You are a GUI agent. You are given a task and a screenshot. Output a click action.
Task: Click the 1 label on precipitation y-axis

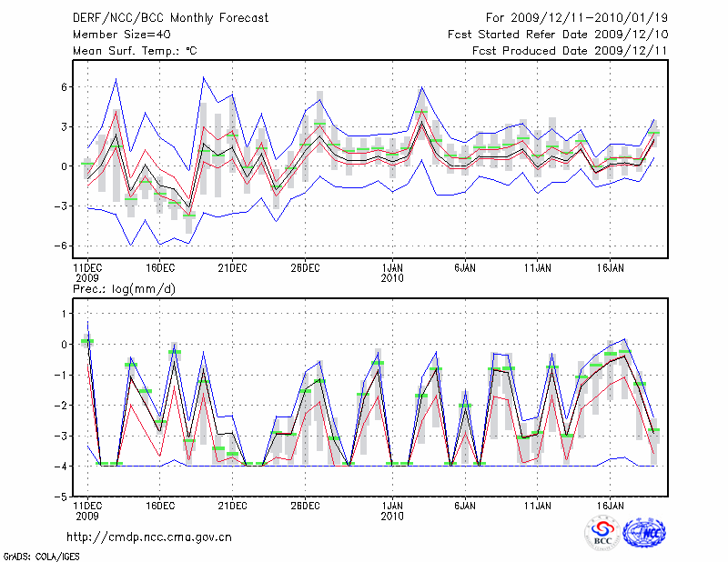coord(65,314)
